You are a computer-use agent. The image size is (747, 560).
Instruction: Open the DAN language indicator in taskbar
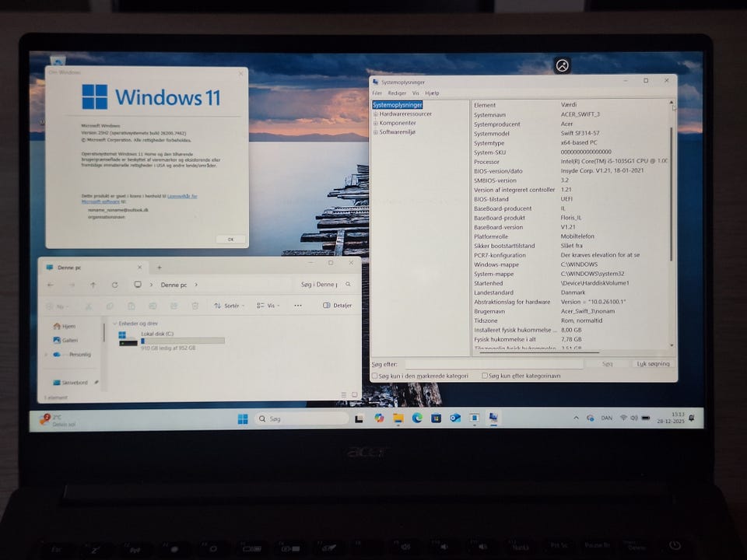[606, 418]
